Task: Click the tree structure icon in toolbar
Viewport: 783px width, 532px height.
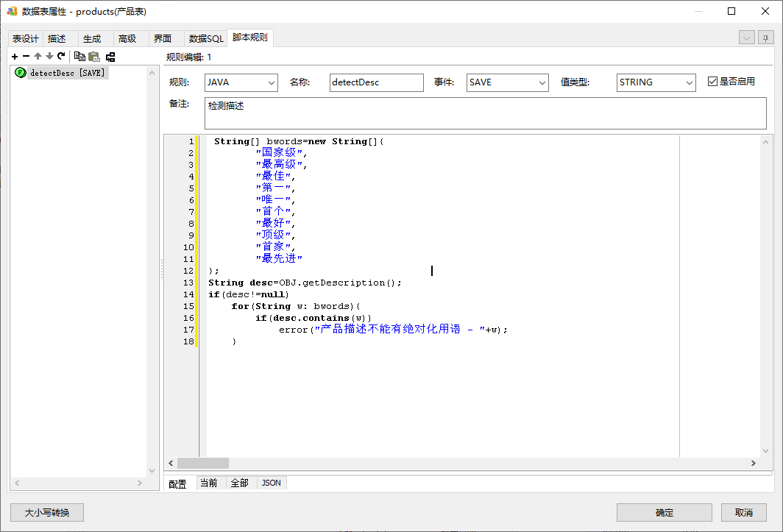Action: (110, 57)
